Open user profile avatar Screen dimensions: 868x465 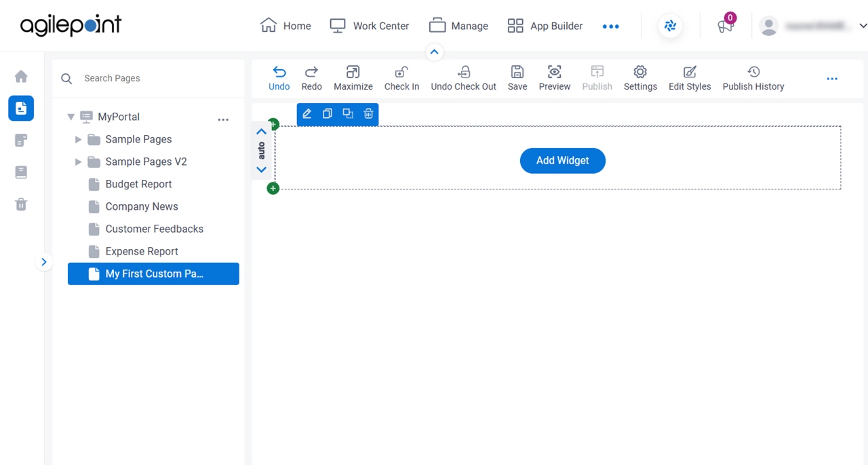pos(768,26)
